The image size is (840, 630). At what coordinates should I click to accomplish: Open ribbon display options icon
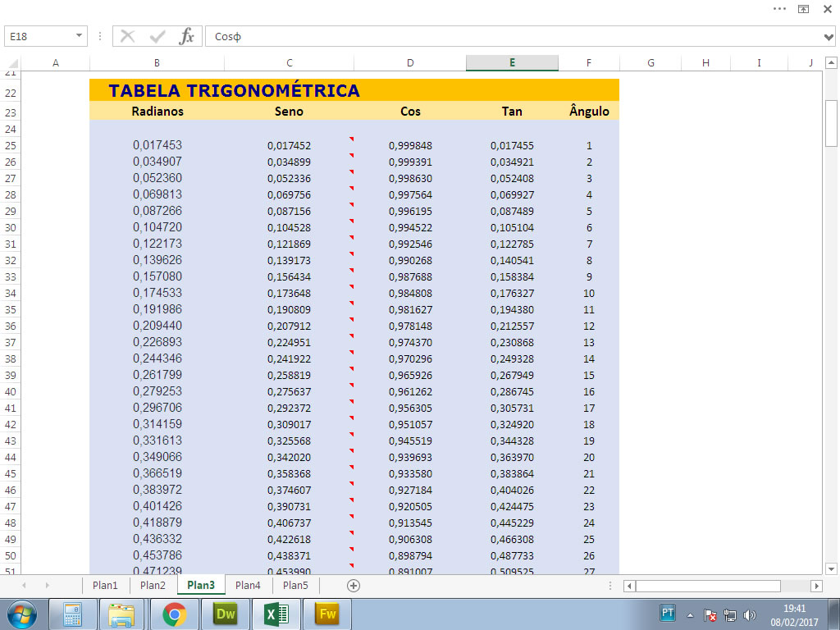click(804, 9)
